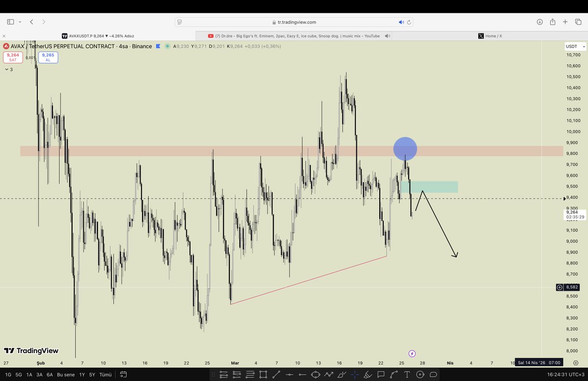The height and width of the screenshot is (381, 588).
Task: Select the second position tool icon in toolbar
Action: [x=237, y=375]
